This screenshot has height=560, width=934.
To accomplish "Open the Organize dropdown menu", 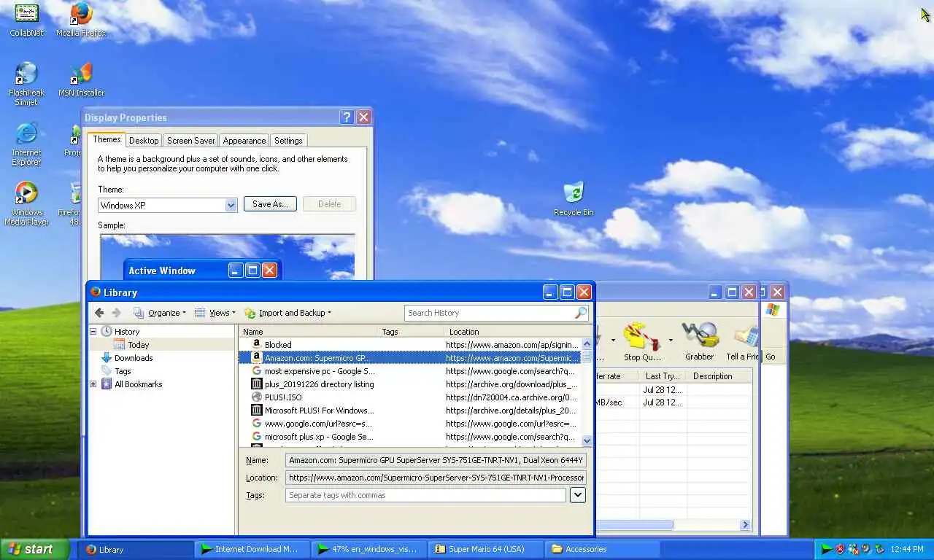I will click(160, 313).
